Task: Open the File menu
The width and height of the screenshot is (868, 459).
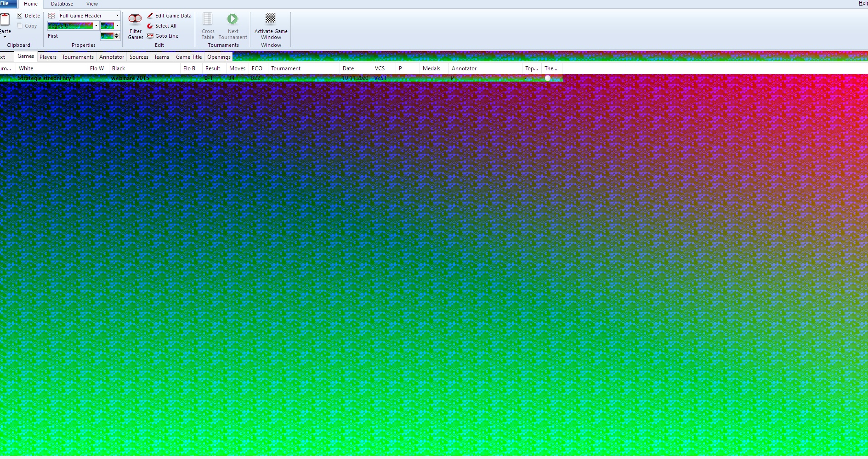Action: tap(5, 4)
